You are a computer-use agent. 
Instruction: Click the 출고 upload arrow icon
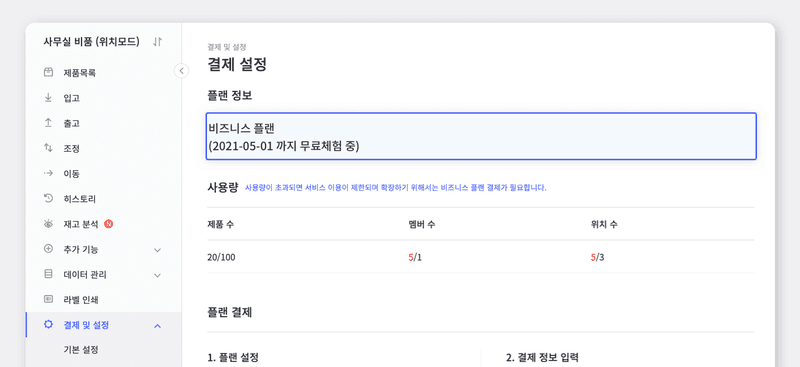48,123
